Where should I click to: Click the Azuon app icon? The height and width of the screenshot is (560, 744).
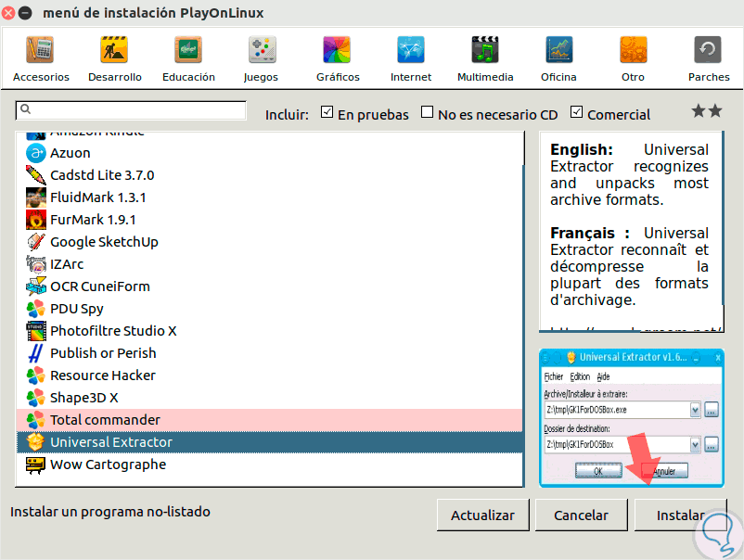point(35,153)
